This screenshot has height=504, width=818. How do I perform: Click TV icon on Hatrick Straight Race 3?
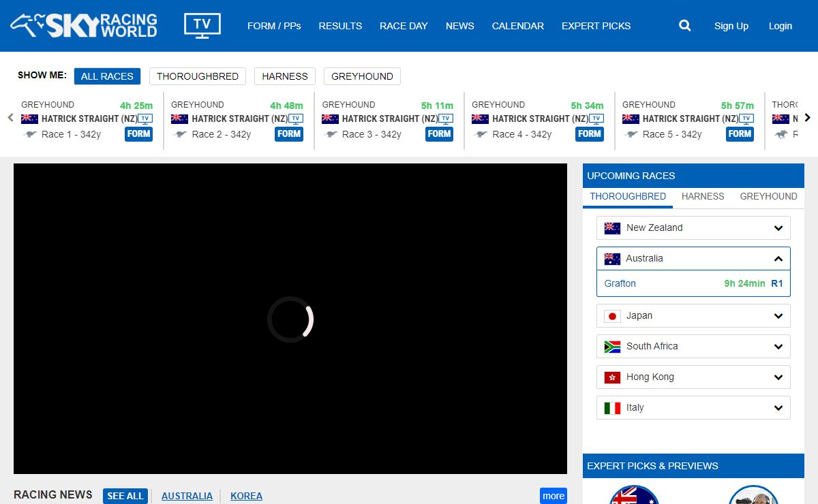tap(446, 119)
